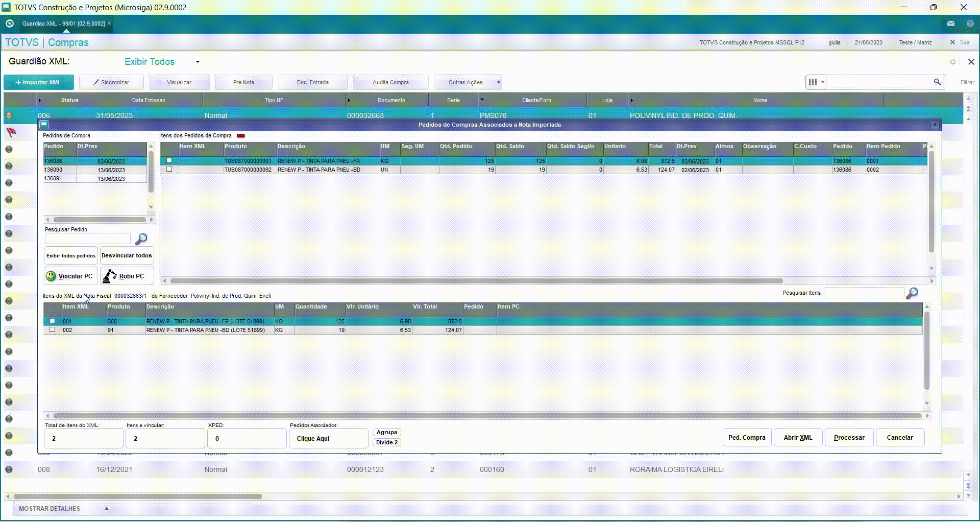Click the Sincronizar toolbar button

click(x=111, y=82)
